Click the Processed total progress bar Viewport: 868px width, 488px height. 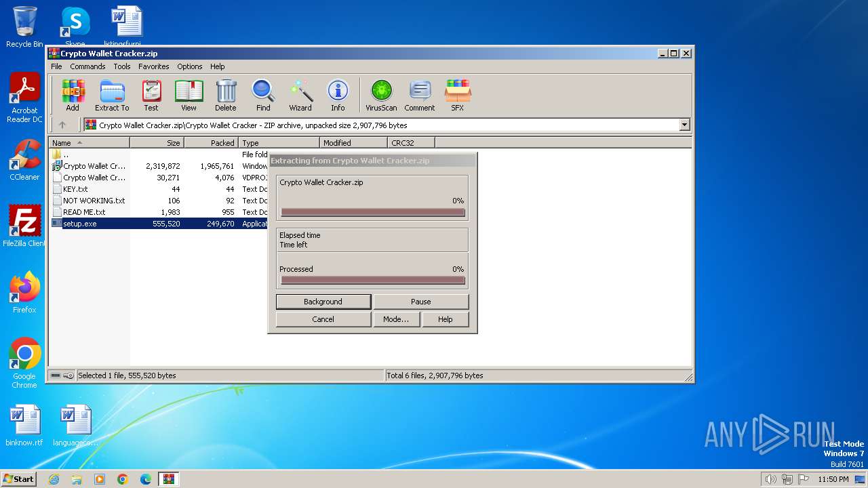[x=373, y=281]
